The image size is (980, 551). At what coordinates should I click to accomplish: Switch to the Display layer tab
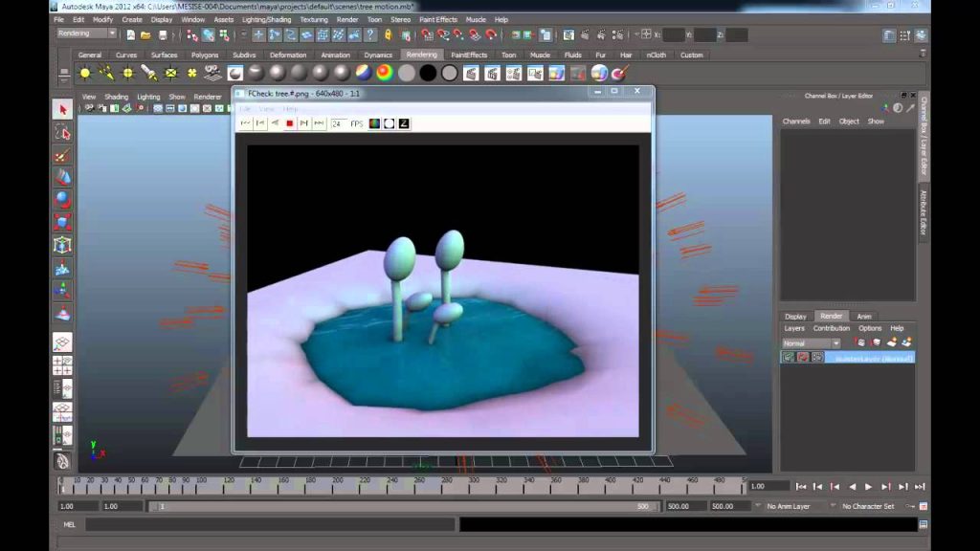tap(795, 316)
